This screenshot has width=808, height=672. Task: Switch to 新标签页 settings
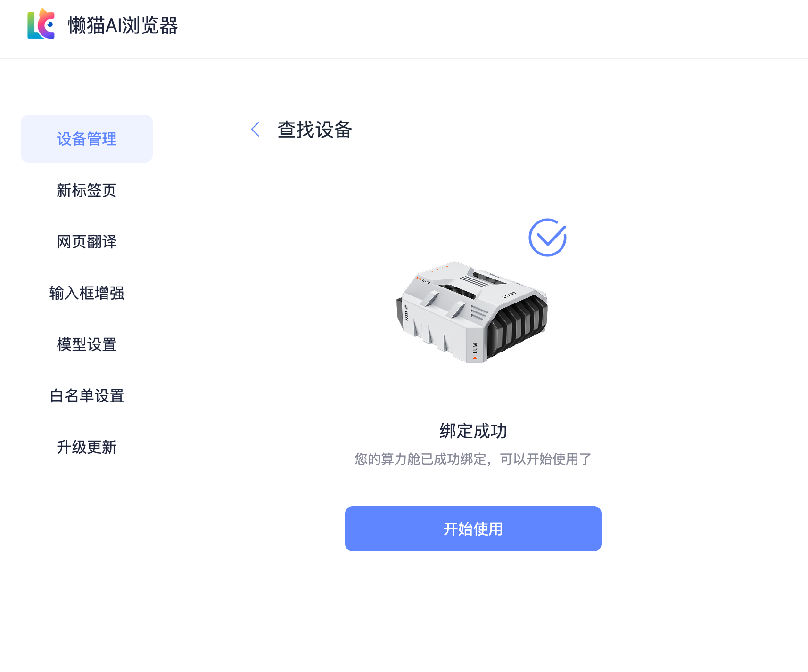pyautogui.click(x=87, y=190)
